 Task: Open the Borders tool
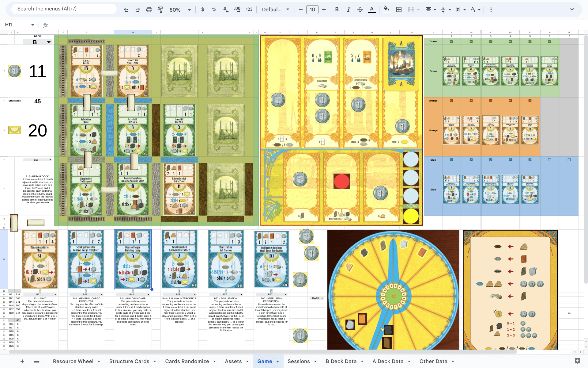(398, 10)
